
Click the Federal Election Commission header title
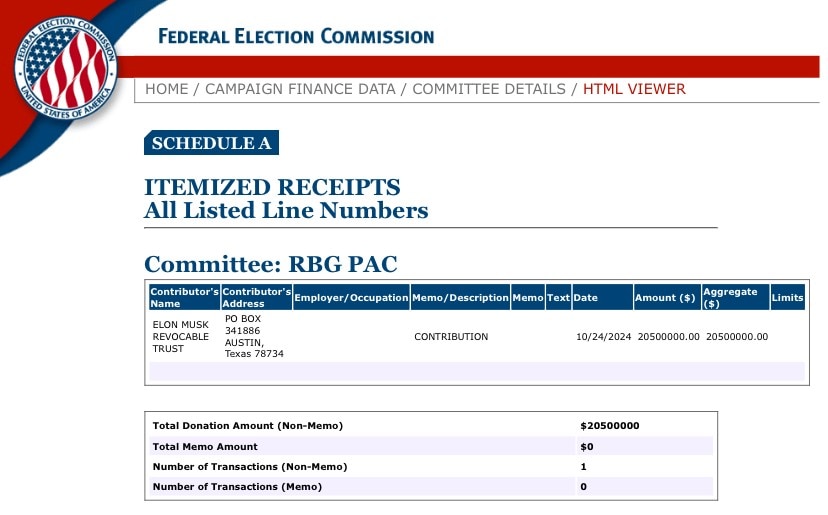[x=296, y=37]
